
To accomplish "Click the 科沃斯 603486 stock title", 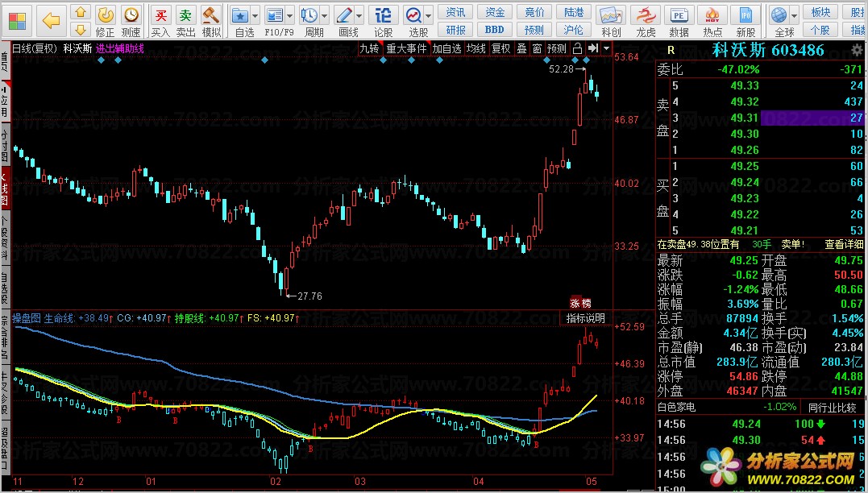I will click(768, 51).
